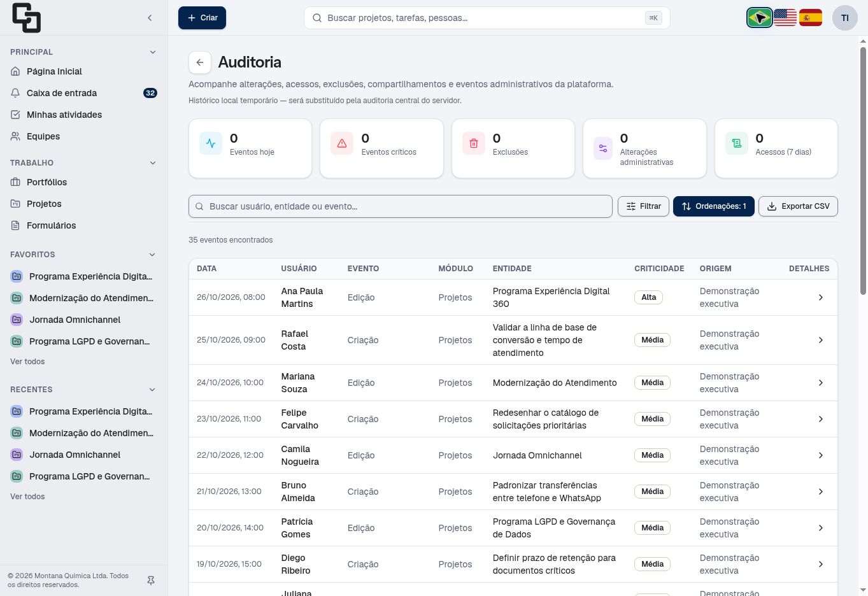This screenshot has width=868, height=596.
Task: Click the Alta criticality badge
Action: [x=648, y=297]
